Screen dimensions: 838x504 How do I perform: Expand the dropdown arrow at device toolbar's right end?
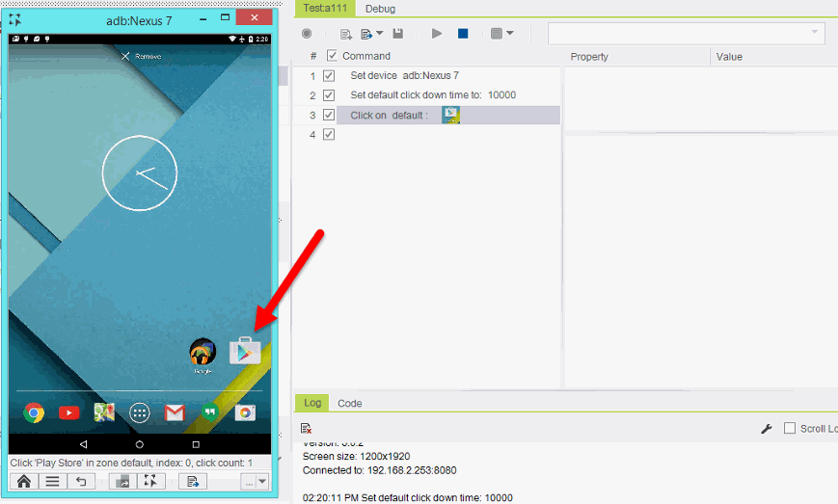(262, 482)
